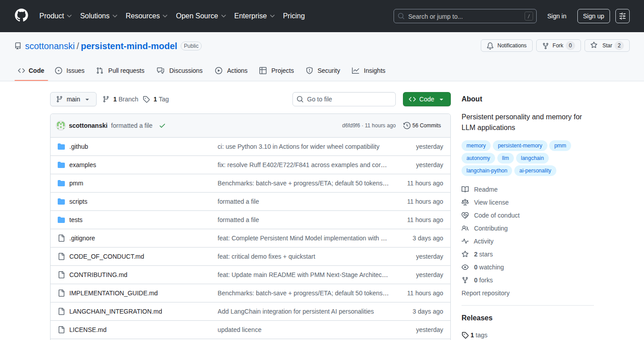
Task: Click the Go to file input field
Action: click(x=344, y=99)
